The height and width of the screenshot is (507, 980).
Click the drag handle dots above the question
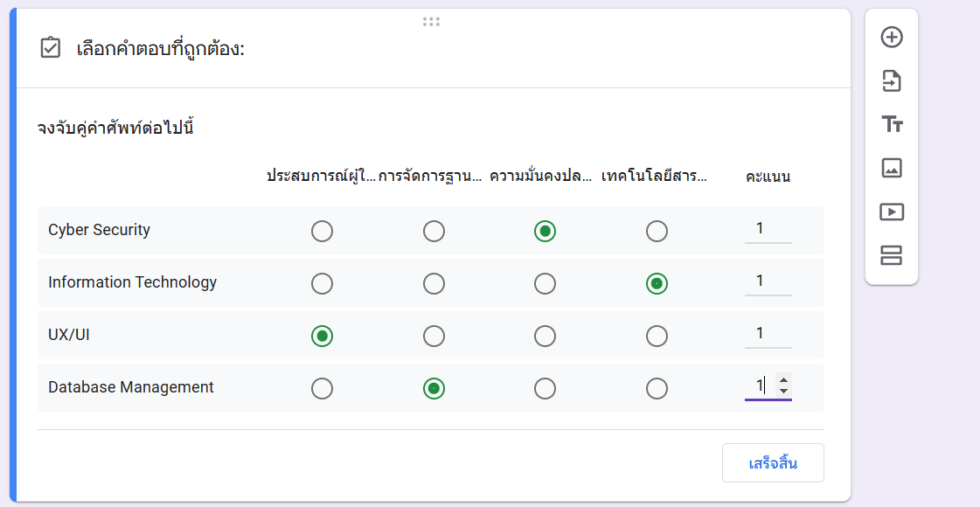point(432,21)
